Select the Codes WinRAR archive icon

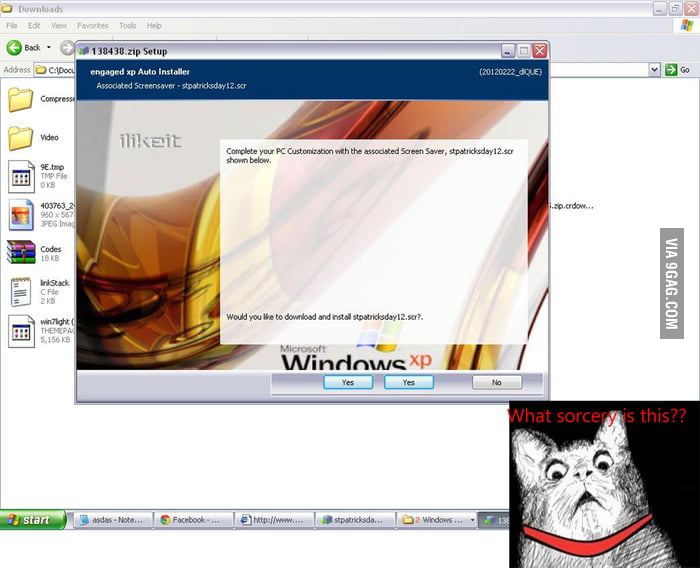pos(21,251)
